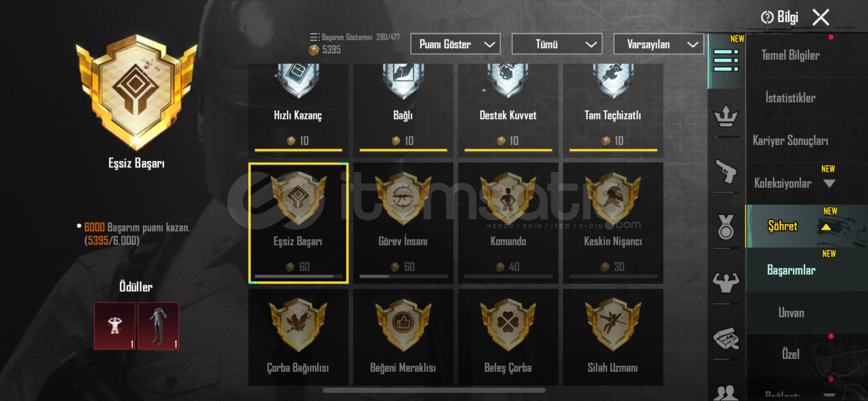868x401 pixels.
Task: Go to Temel Bilgiler section
Action: [x=790, y=55]
